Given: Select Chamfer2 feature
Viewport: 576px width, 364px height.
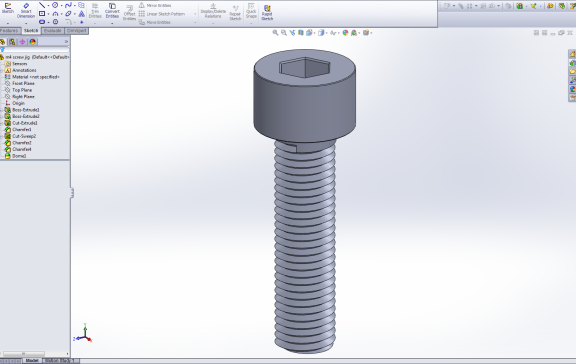Looking at the screenshot, I should [x=22, y=143].
